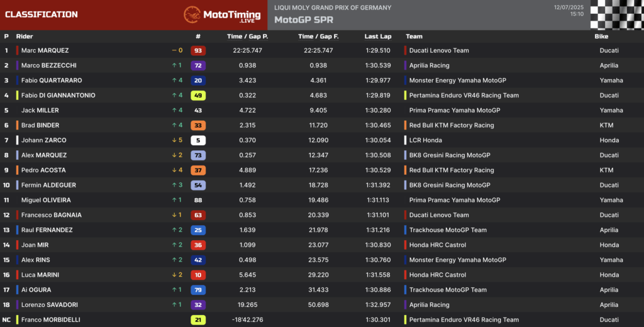
Task: Select Alex Rins' number 42 badge
Action: (198, 260)
